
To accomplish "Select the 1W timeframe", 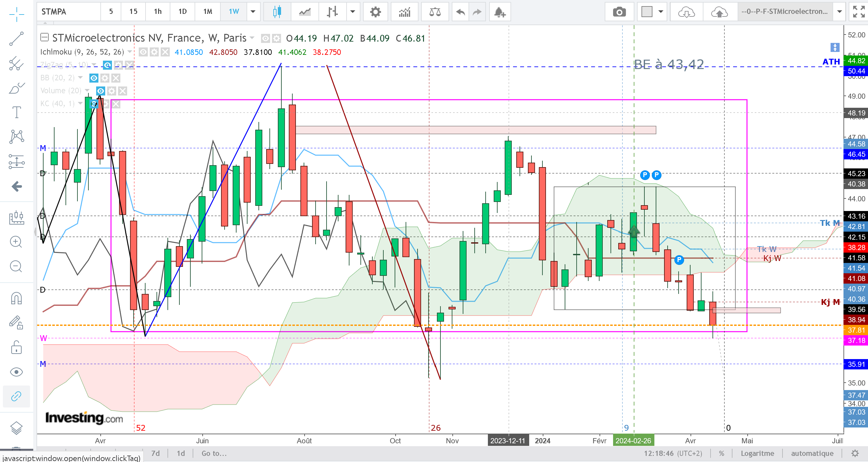I will (234, 12).
